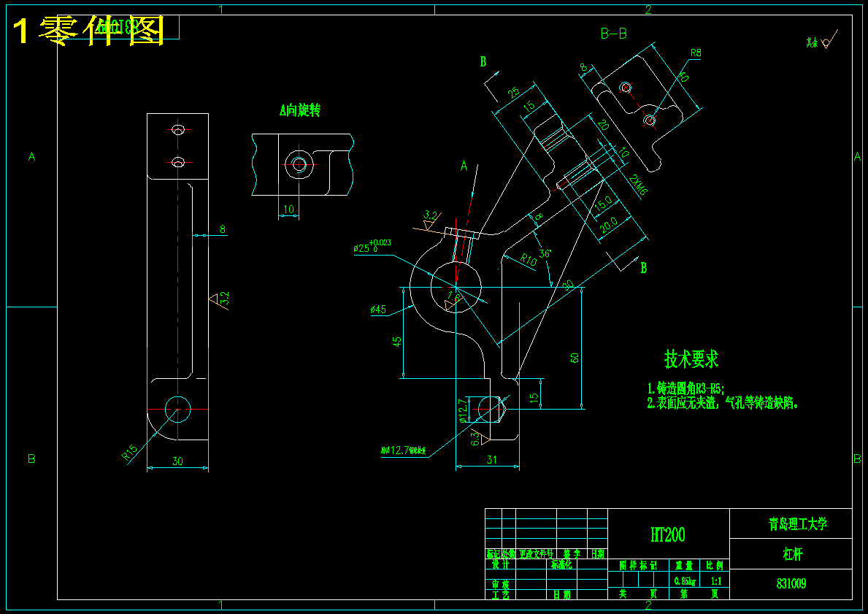
Task: Click drawing number "831009"
Action: [x=791, y=583]
